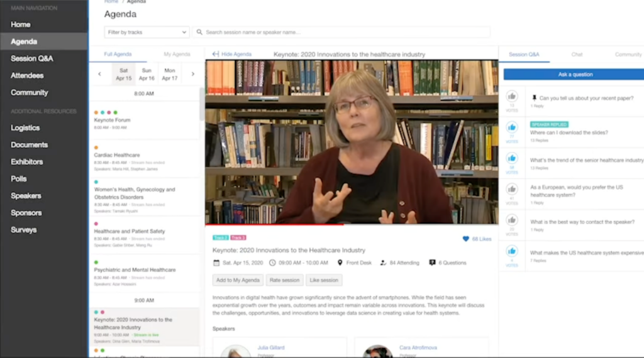Select Mon Apr 17 date
The height and width of the screenshot is (358, 644).
170,74
